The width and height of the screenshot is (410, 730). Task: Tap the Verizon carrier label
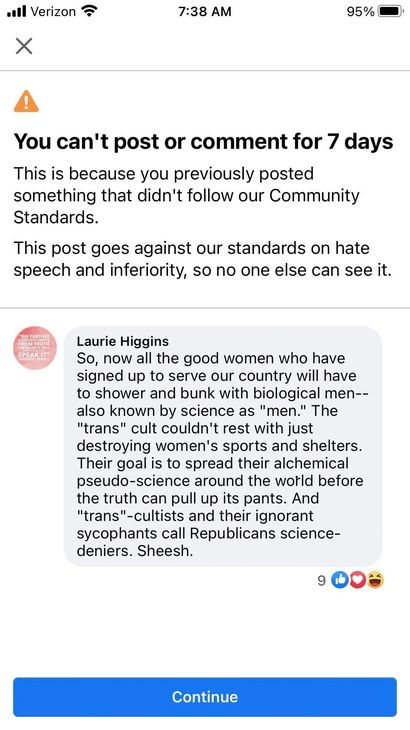[53, 12]
